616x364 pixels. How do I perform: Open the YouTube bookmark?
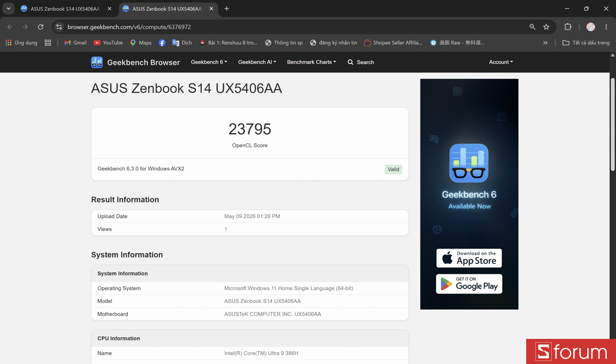click(108, 43)
